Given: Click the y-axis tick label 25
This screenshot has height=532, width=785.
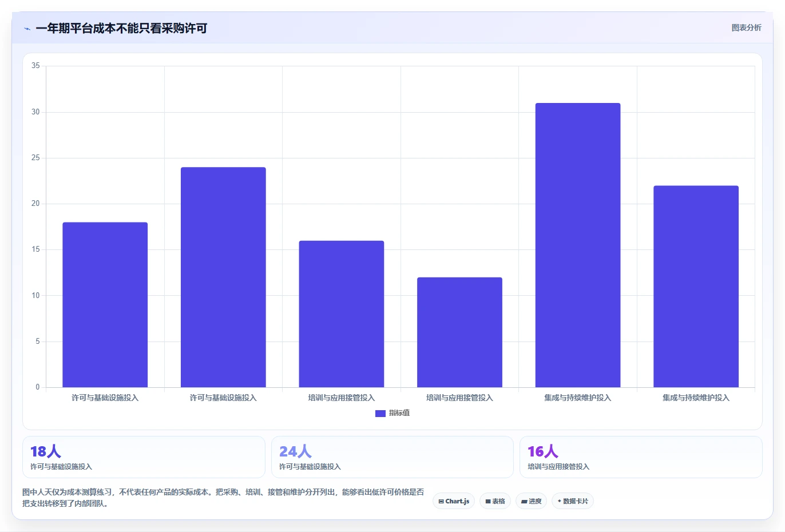Looking at the screenshot, I should click(x=35, y=158).
